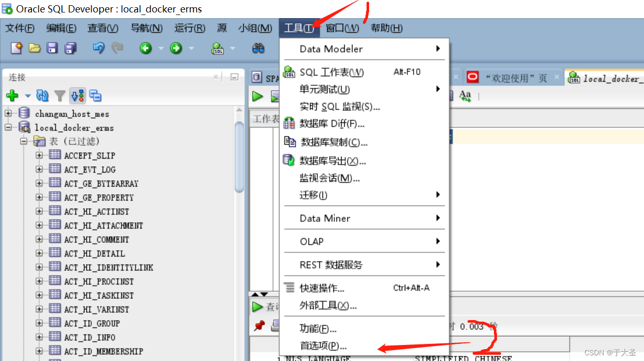Run the script with the green play button
This screenshot has width=644, height=361.
(x=257, y=96)
